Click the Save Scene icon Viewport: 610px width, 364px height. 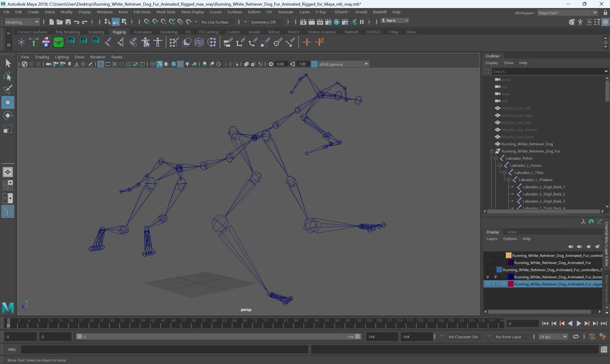(x=68, y=22)
